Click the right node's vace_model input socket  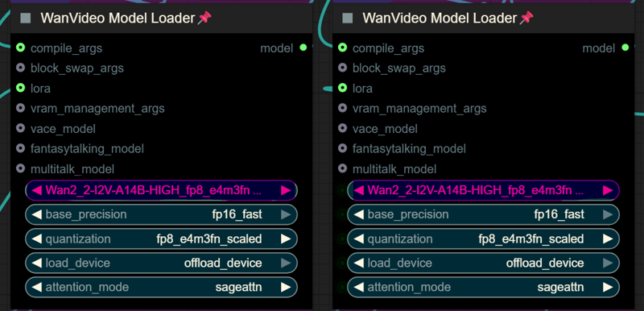(343, 128)
